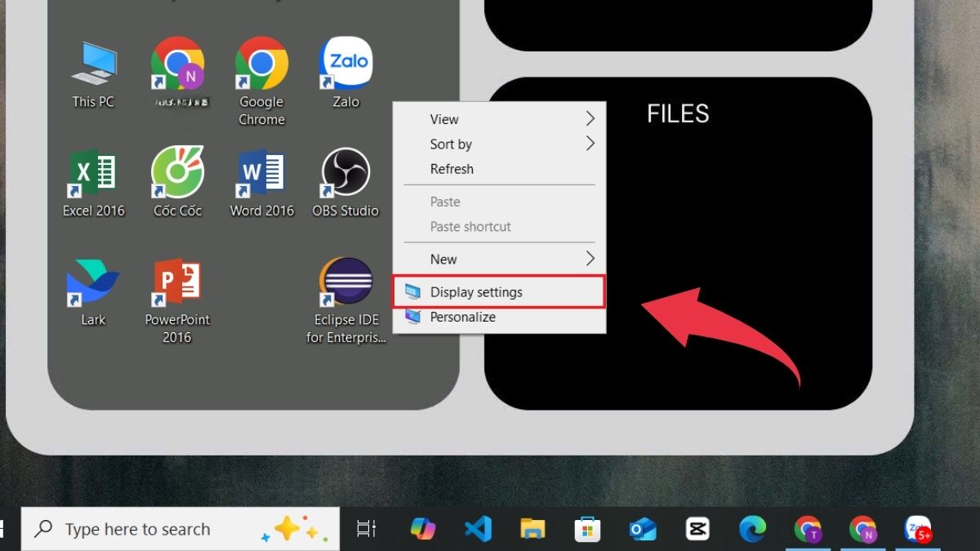Select the This PC desktop icon
This screenshot has height=551, width=980.
(x=93, y=74)
